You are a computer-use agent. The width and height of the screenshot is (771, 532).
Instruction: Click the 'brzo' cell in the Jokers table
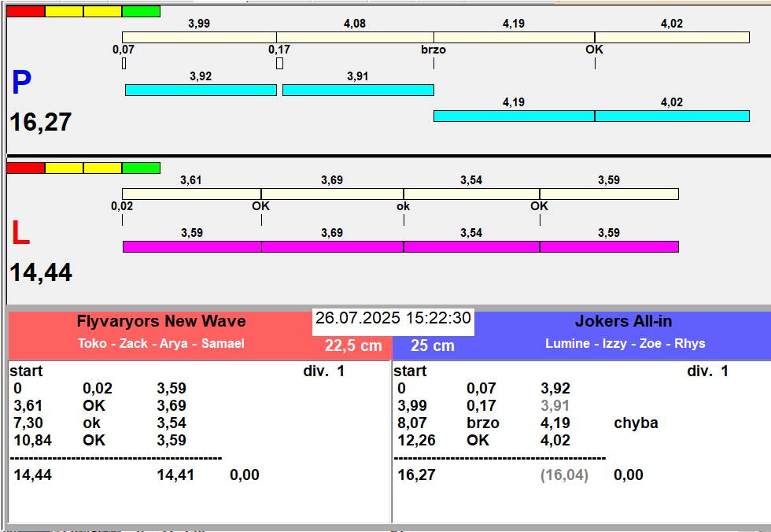click(x=483, y=423)
